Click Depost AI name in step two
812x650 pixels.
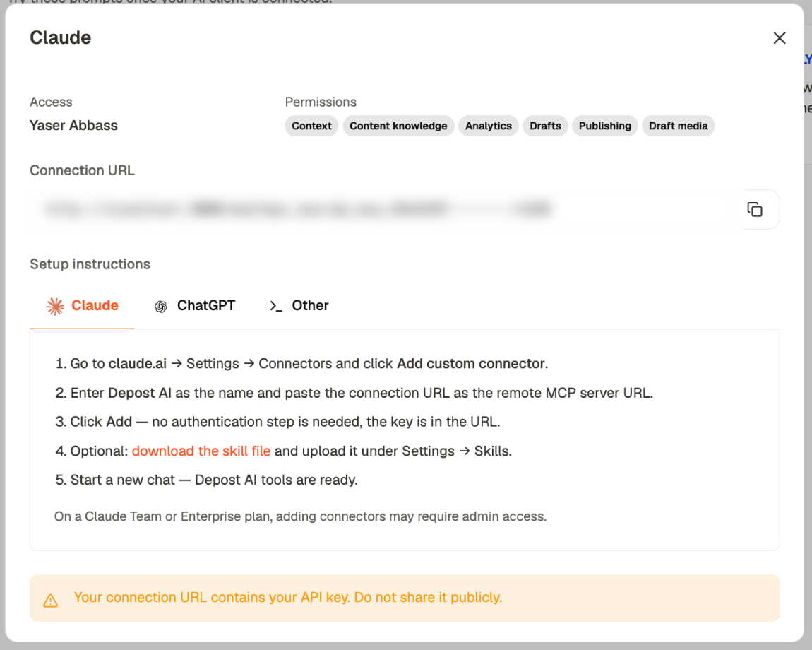(140, 393)
